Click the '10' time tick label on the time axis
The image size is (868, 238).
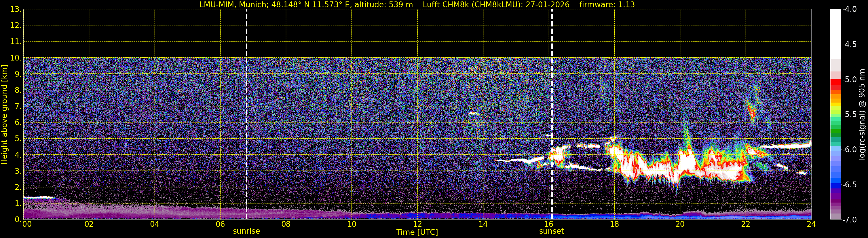tap(352, 224)
